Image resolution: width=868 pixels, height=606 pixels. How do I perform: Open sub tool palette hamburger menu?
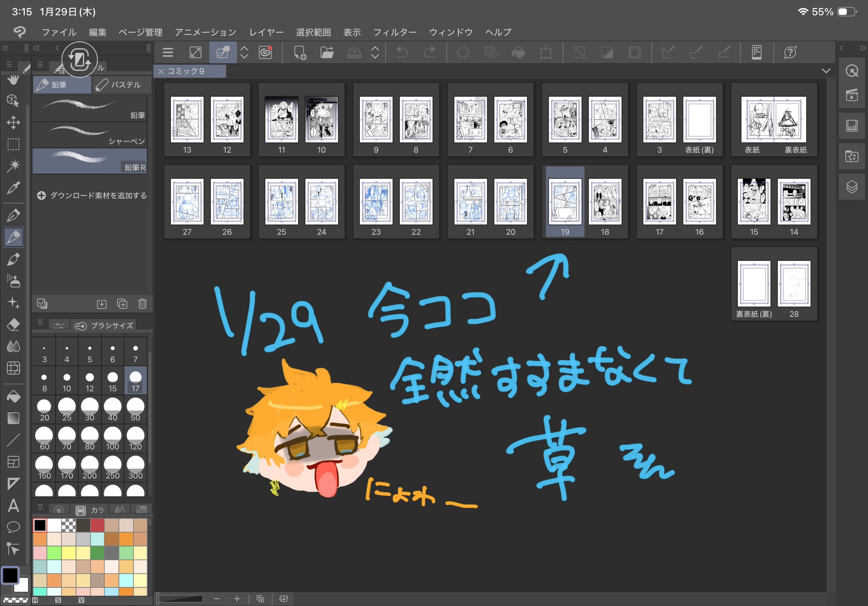tap(40, 65)
